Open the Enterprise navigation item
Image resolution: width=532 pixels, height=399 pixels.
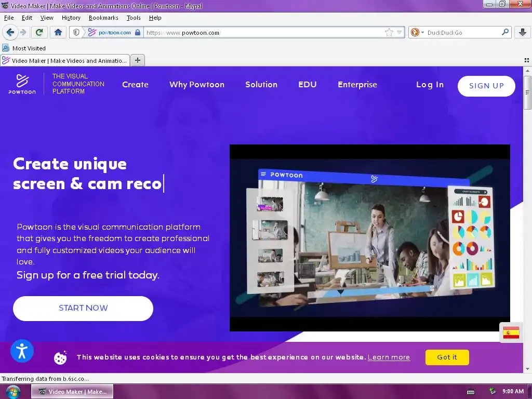pyautogui.click(x=357, y=85)
